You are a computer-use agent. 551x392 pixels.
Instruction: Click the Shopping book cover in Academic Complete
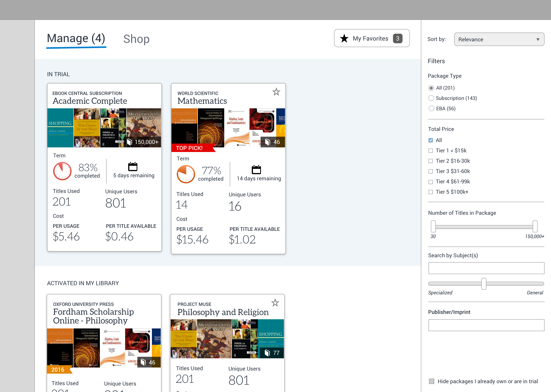(60, 128)
